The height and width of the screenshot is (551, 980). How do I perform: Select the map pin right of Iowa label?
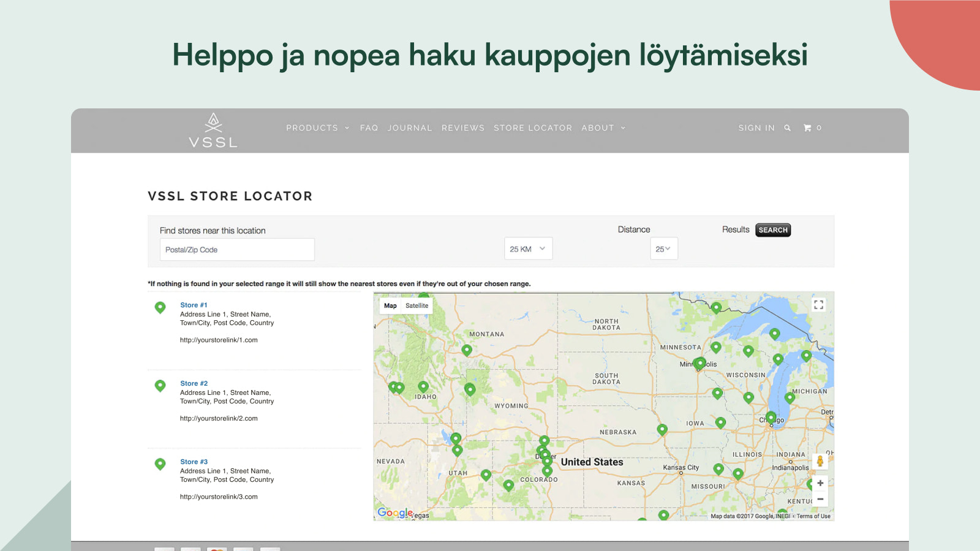coord(721,422)
